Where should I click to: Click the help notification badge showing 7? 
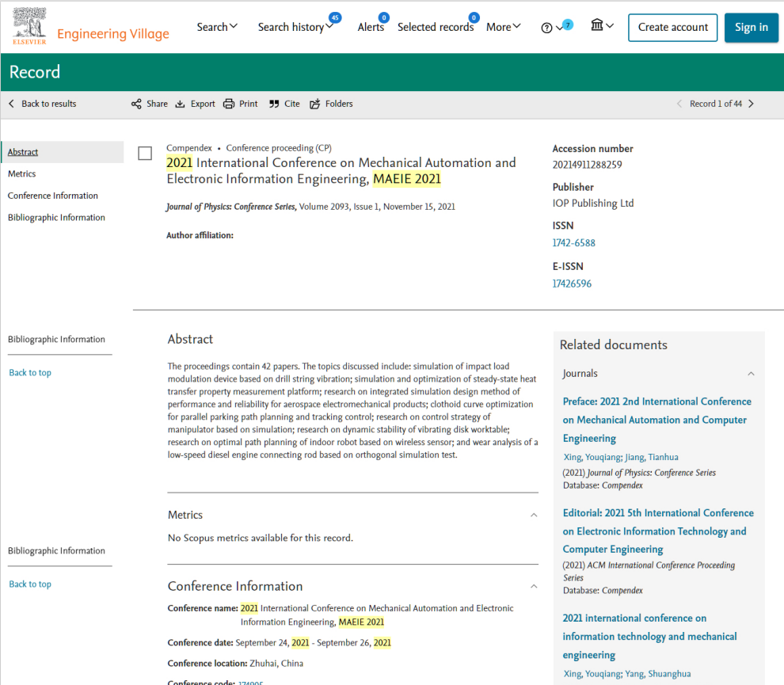568,25
